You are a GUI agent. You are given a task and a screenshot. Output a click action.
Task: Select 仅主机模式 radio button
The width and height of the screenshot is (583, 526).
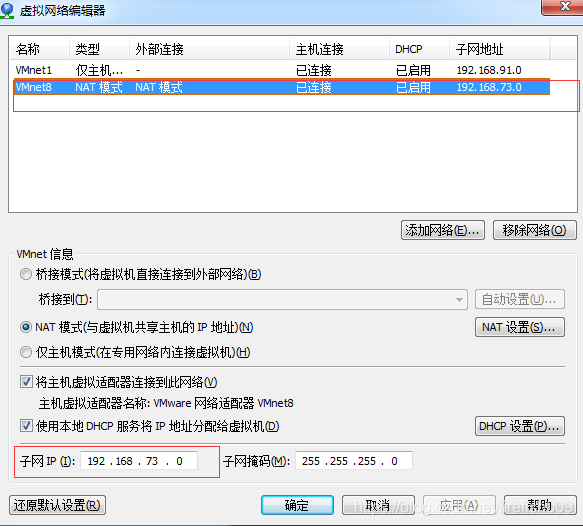click(26, 352)
